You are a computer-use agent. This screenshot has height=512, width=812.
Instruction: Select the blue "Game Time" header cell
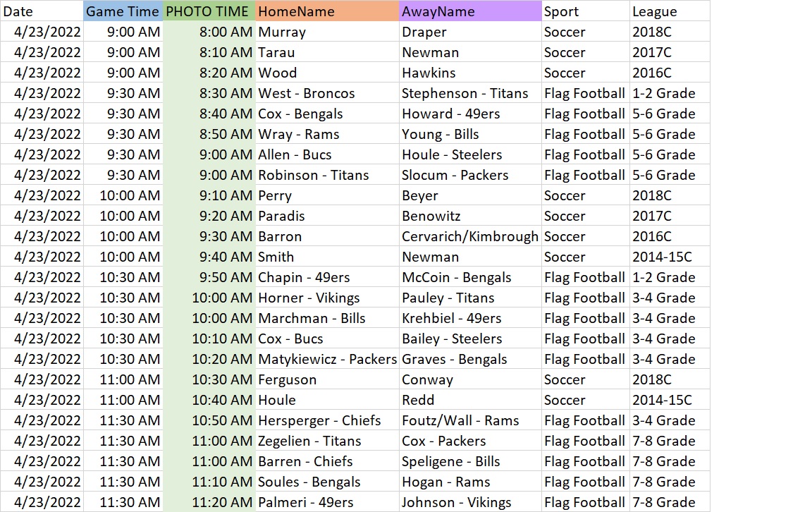123,11
